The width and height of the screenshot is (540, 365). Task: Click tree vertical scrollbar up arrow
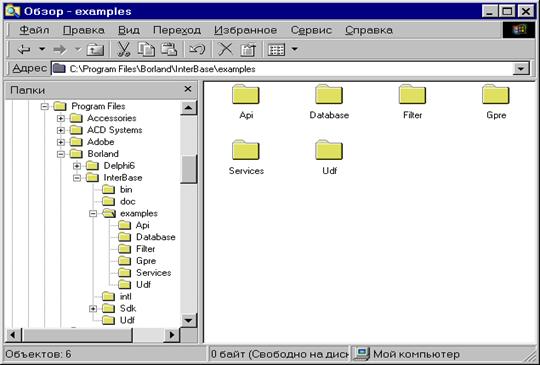tap(188, 107)
